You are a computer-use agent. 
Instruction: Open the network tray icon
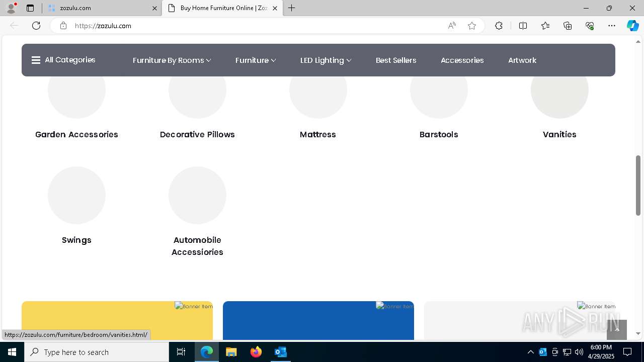(567, 352)
